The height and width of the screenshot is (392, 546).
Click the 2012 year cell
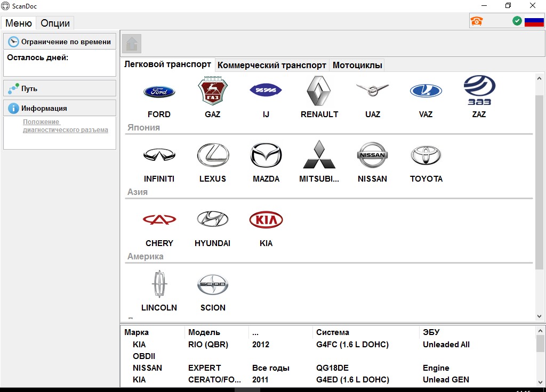[260, 345]
